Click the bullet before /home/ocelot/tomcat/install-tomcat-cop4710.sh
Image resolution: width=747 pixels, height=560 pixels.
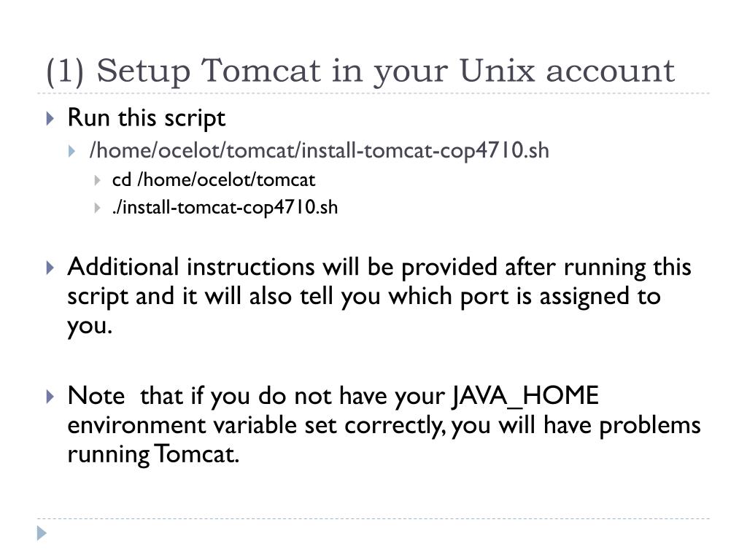[x=71, y=152]
